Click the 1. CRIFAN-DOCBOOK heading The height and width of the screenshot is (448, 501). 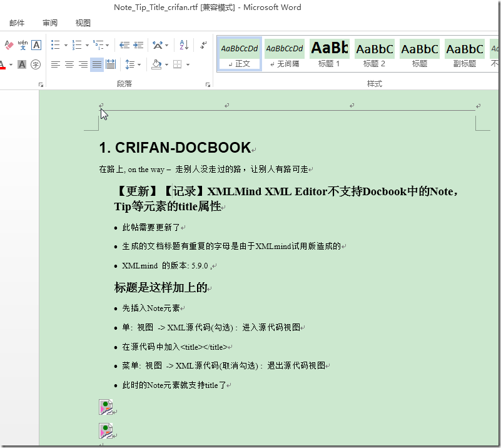click(175, 148)
